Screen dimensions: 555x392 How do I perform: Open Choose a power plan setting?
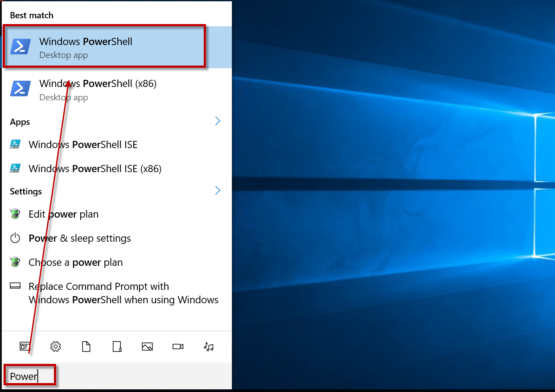click(75, 263)
